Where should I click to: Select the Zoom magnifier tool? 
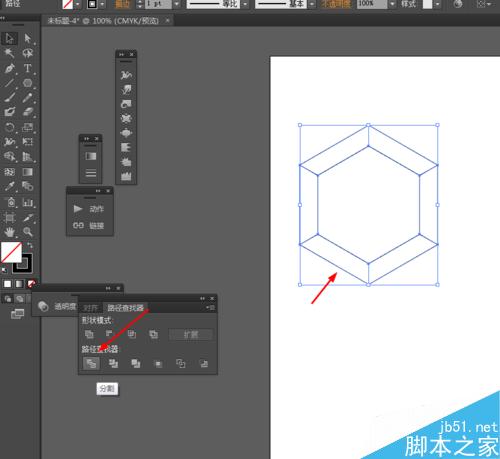27,232
